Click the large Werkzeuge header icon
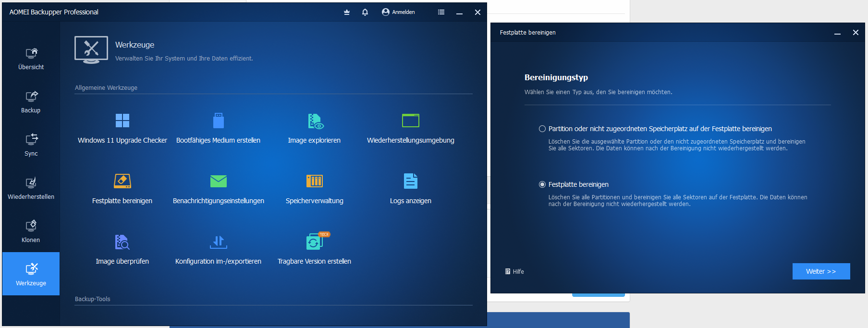The width and height of the screenshot is (868, 328). (x=91, y=50)
